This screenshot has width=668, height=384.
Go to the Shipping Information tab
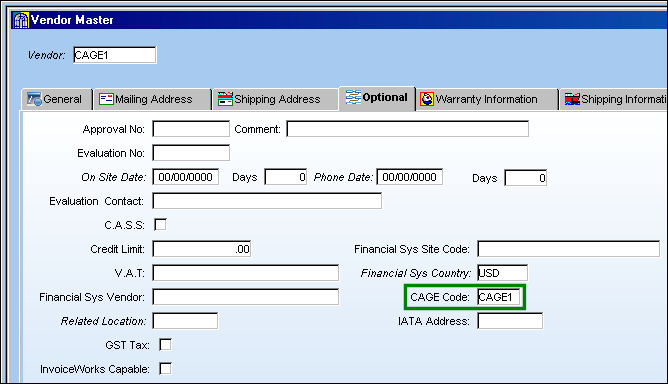pyautogui.click(x=613, y=99)
